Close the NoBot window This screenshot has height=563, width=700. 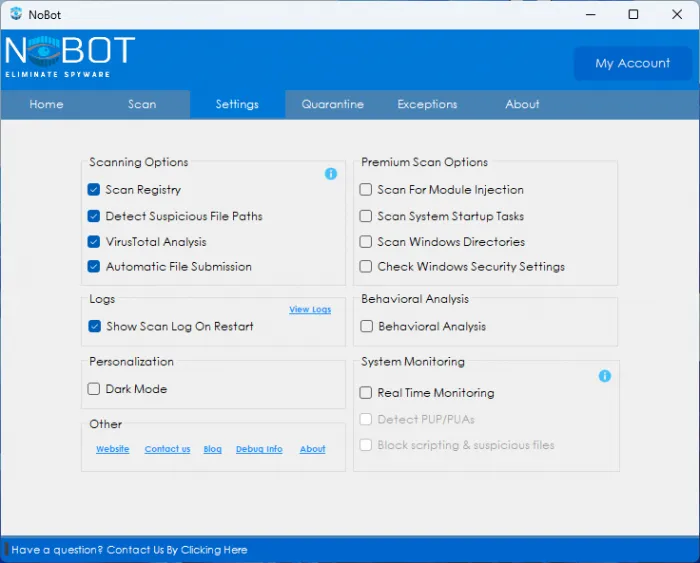pyautogui.click(x=677, y=14)
